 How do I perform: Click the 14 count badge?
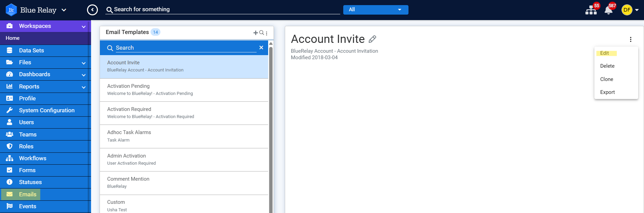155,32
